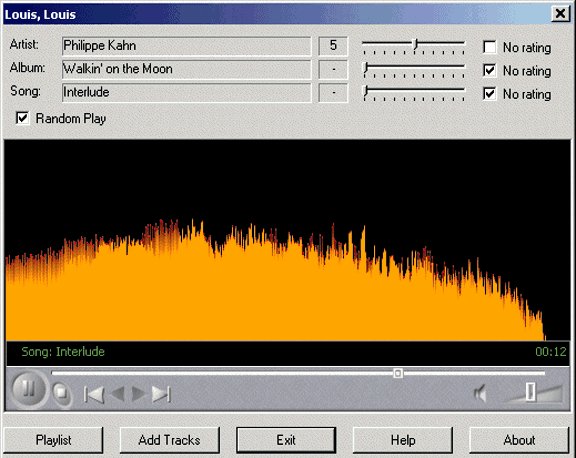
Task: Click the Add Tracks button
Action: (169, 440)
